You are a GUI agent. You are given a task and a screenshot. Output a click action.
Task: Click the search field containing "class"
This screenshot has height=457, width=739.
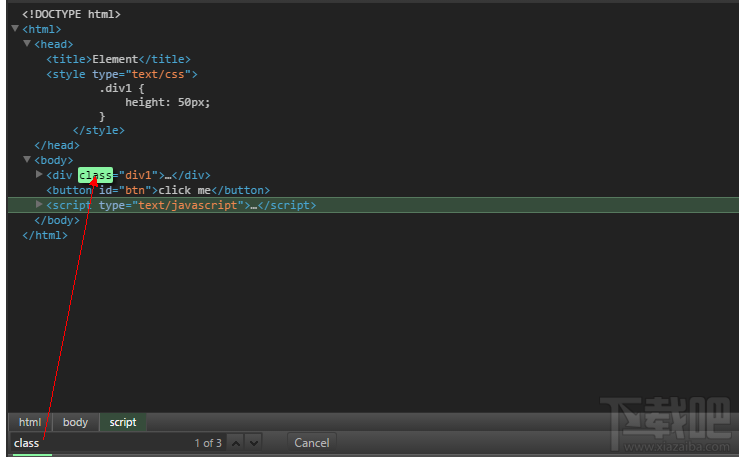click(100, 442)
